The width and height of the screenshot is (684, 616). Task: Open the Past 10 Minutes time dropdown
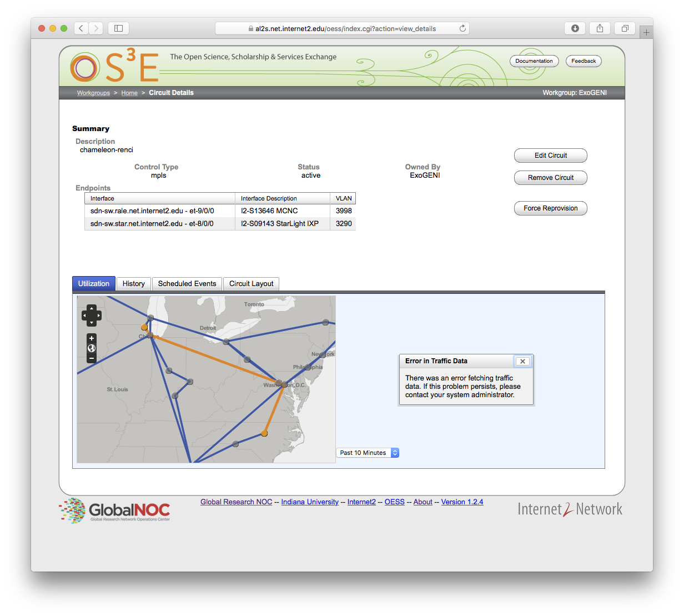pos(368,453)
